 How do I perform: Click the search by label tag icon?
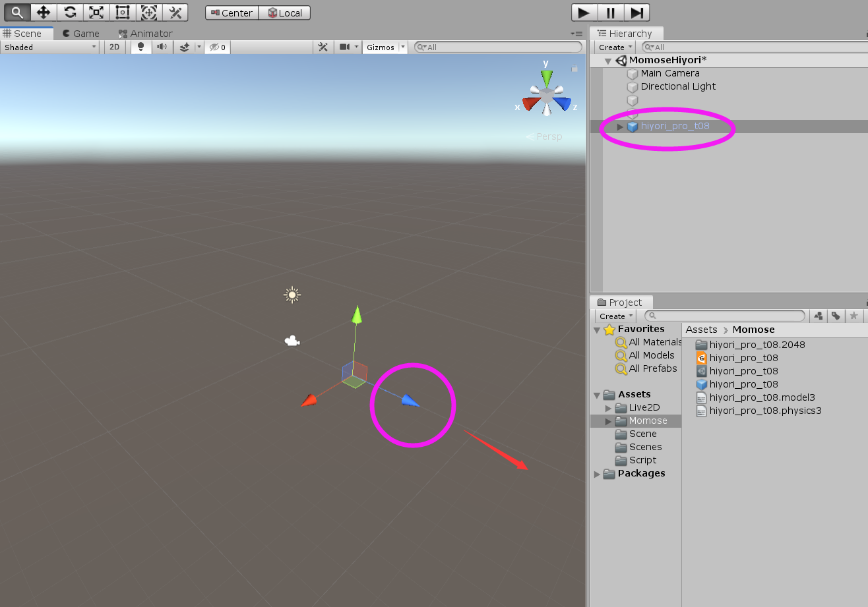pos(836,316)
